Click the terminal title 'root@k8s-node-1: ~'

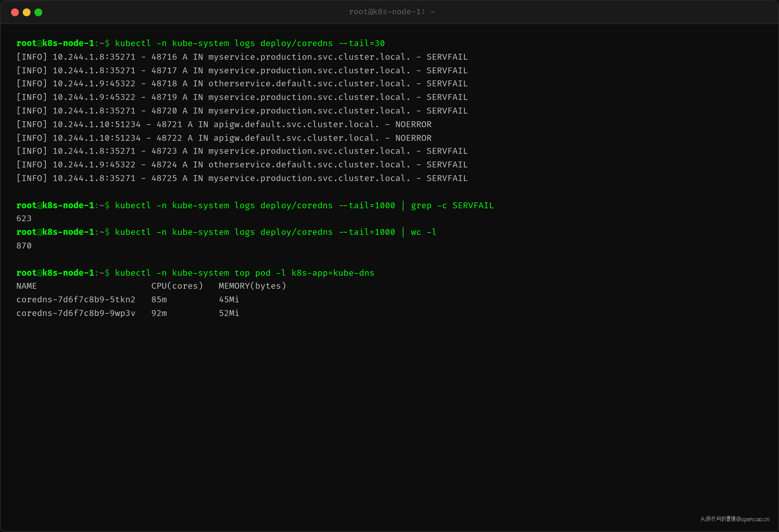pos(392,12)
